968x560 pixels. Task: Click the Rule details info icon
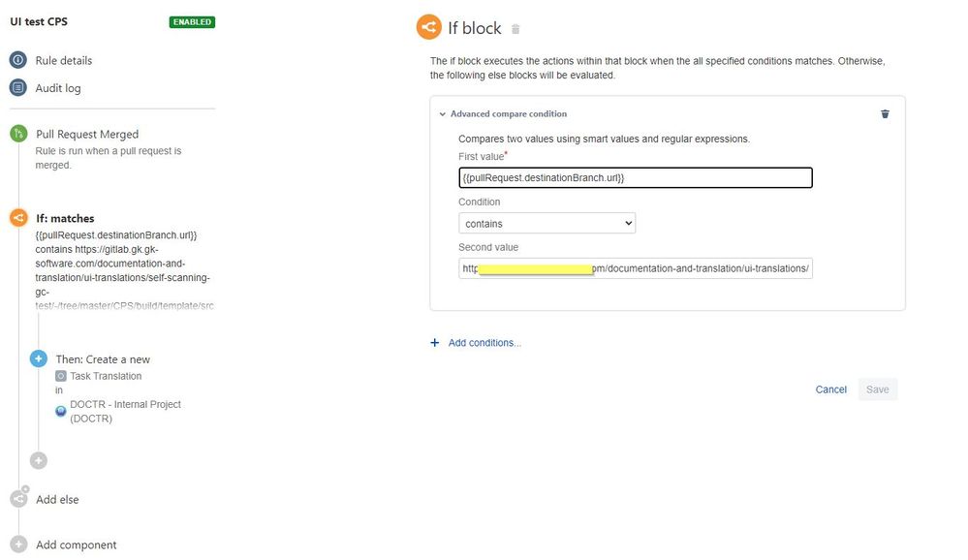(x=18, y=60)
